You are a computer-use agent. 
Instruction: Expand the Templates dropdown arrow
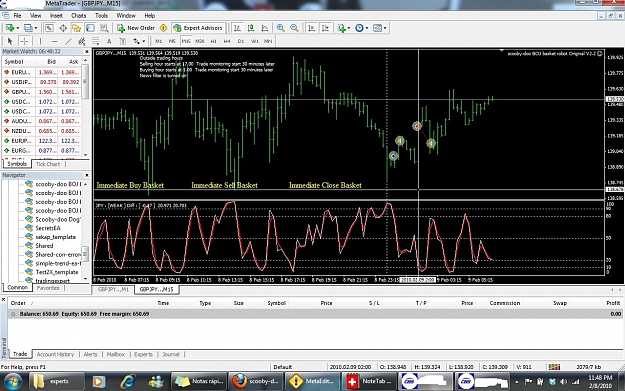pos(385,28)
